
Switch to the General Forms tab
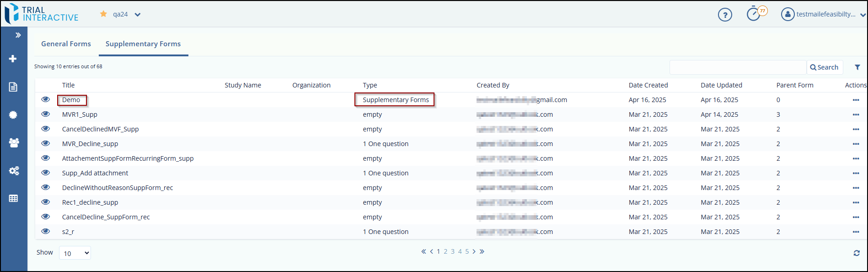tap(66, 44)
